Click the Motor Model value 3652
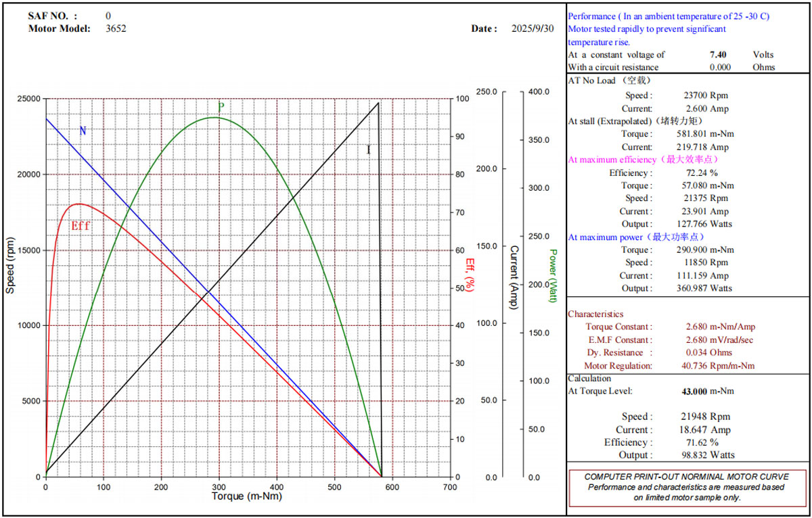The height and width of the screenshot is (518, 812). [116, 28]
